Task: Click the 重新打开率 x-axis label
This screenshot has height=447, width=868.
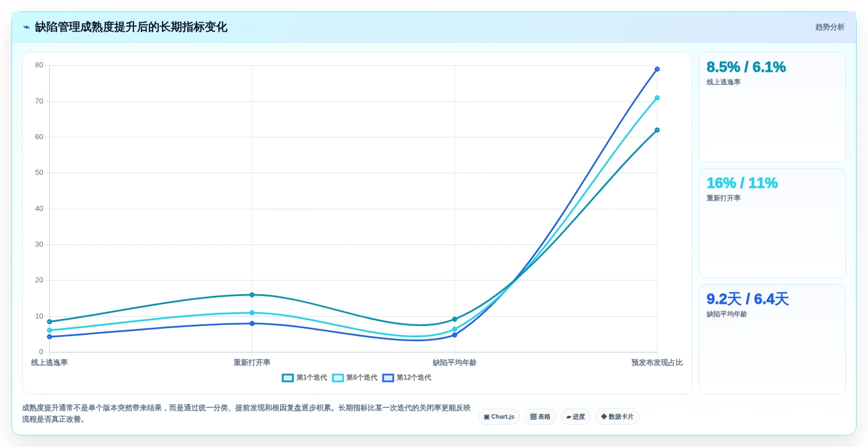Action: coord(252,363)
